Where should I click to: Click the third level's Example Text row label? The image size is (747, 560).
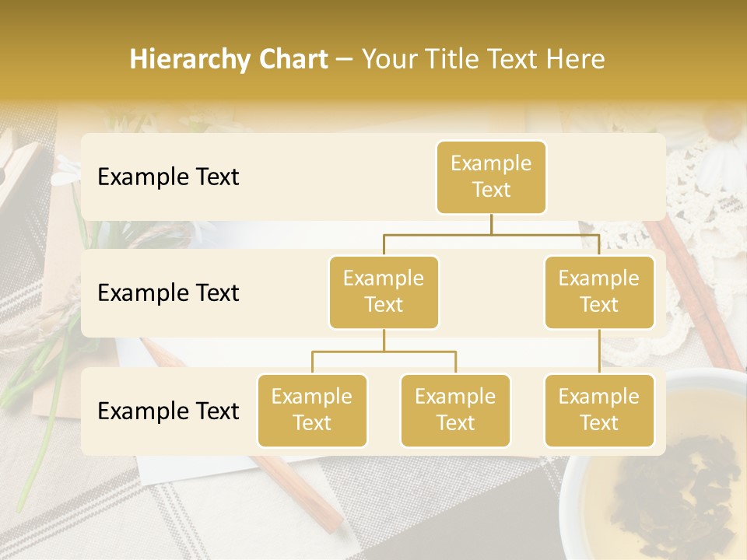168,411
